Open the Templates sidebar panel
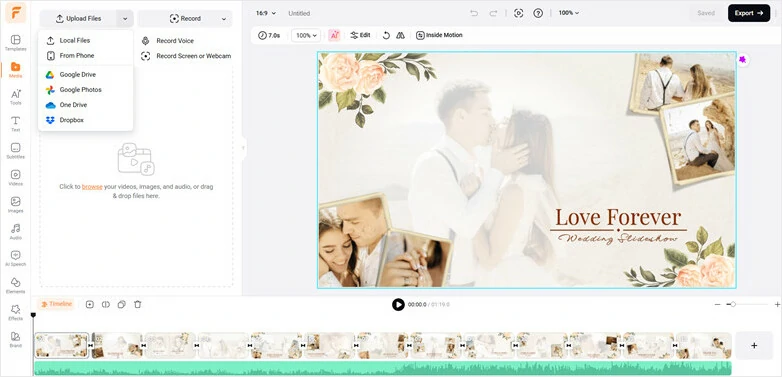The width and height of the screenshot is (782, 377). coord(15,43)
